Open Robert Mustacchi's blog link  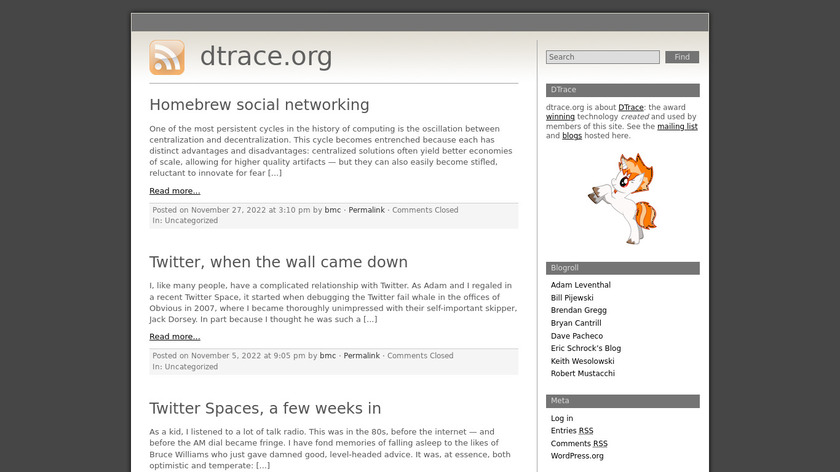point(583,373)
